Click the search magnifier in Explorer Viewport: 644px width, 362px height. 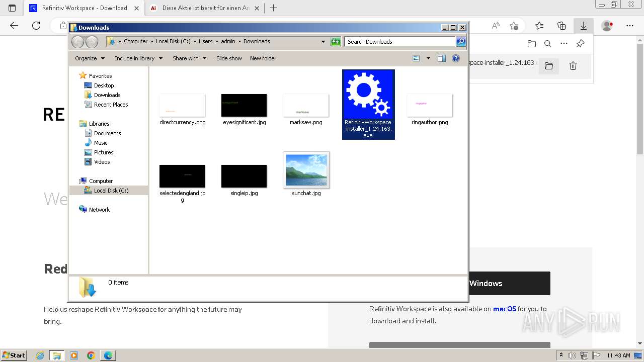461,42
